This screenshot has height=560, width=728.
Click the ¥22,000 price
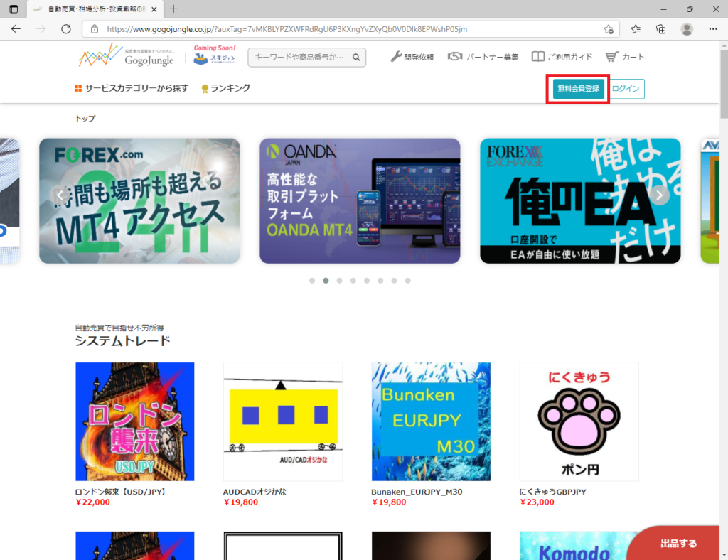93,502
